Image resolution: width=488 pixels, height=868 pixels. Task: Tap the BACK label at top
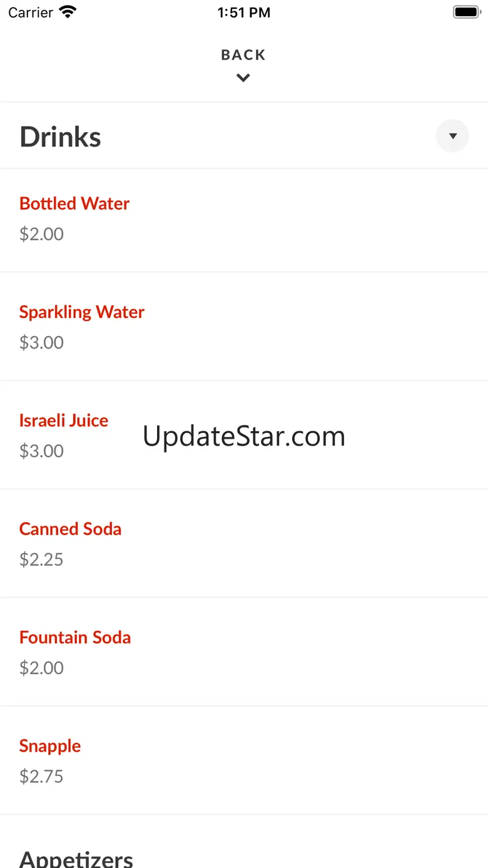point(243,55)
